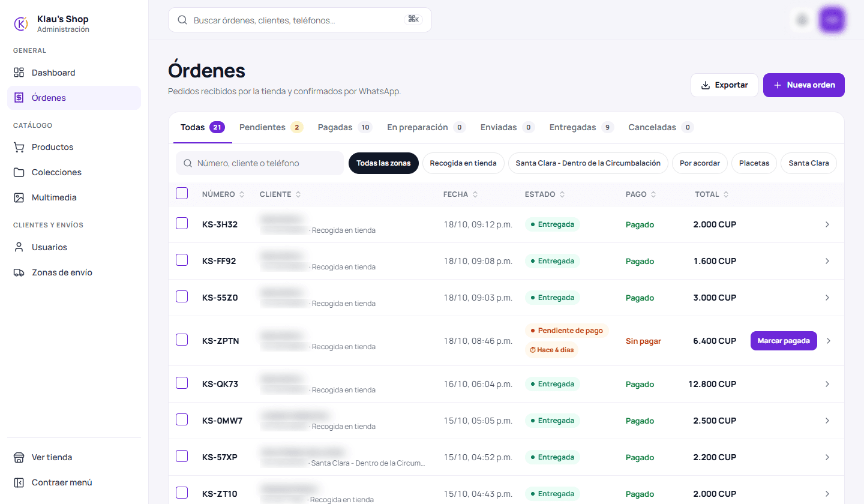Open Colecciones via the folder icon
864x504 pixels.
[x=19, y=172]
